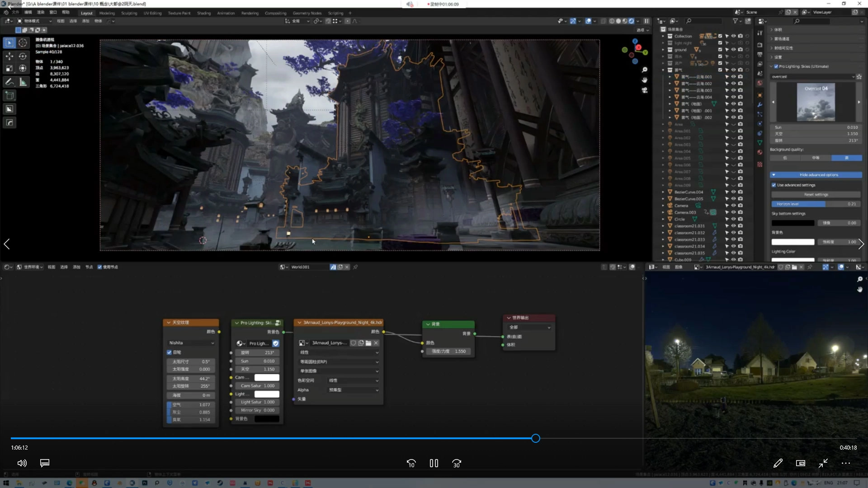Select the Move tool in viewport toolbar
Screen dimensions: 868x488
click(x=9, y=56)
